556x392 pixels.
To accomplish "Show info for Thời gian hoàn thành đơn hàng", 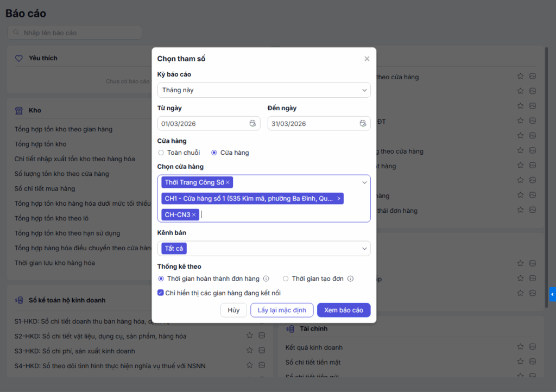I will click(x=266, y=279).
